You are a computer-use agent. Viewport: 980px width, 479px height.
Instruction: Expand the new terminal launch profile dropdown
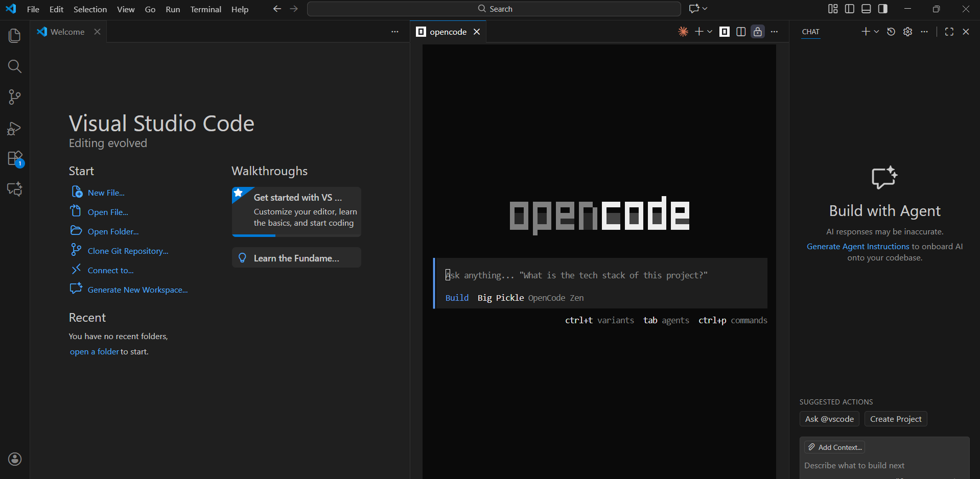pos(710,32)
